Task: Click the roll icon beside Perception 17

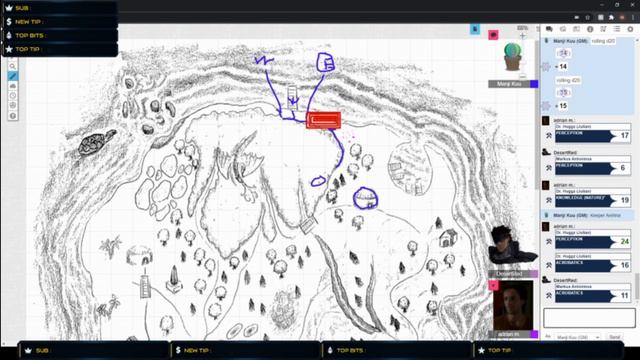Action: [549, 135]
